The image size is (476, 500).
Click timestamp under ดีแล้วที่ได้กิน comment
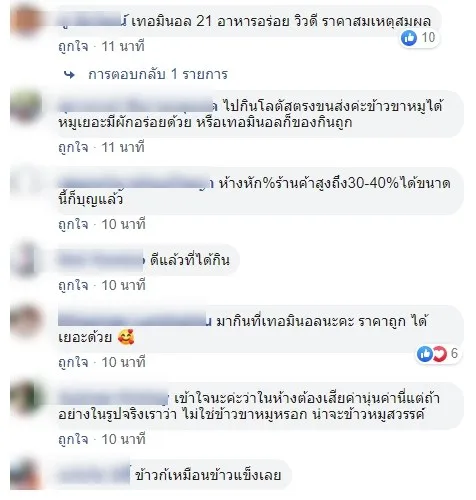(123, 285)
